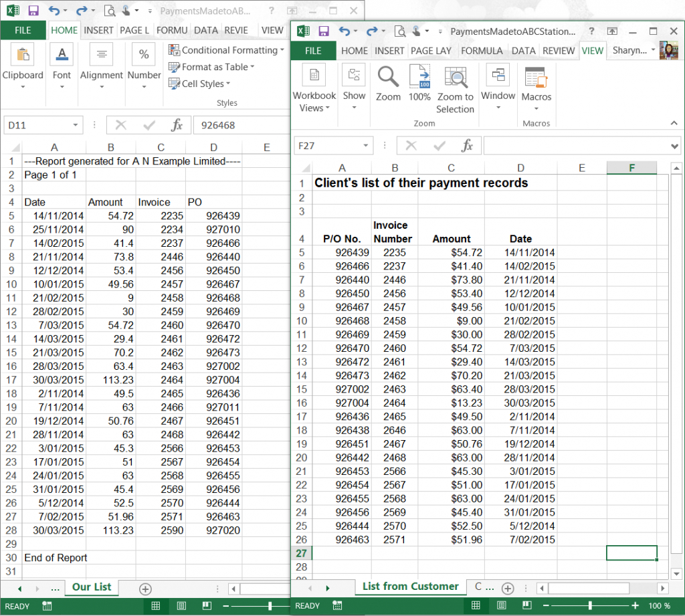The width and height of the screenshot is (685, 616).
Task: Click the Format as Table icon
Action: 193,67
